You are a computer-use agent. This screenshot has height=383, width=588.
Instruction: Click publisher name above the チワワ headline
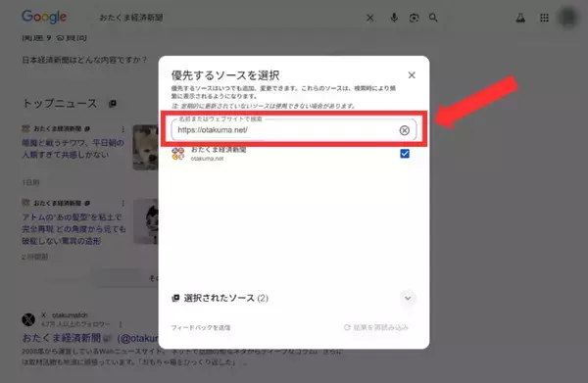(x=58, y=129)
